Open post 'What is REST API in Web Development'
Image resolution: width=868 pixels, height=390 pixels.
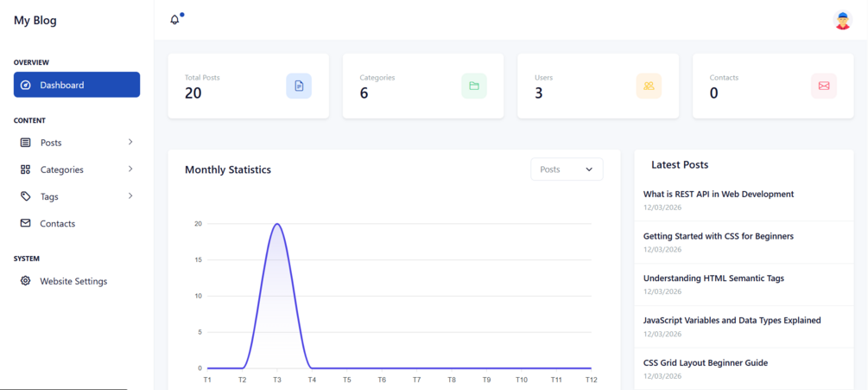[x=719, y=195]
